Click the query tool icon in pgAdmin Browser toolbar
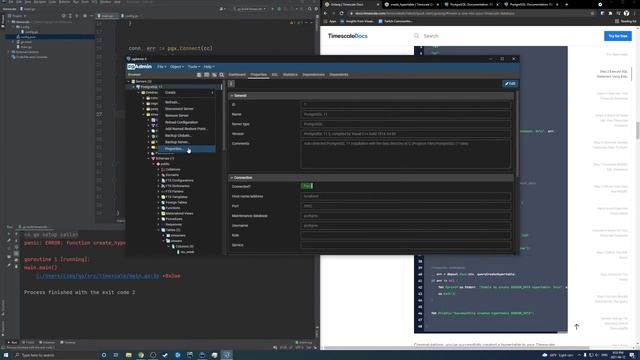The height and width of the screenshot is (360, 640). tap(199, 75)
